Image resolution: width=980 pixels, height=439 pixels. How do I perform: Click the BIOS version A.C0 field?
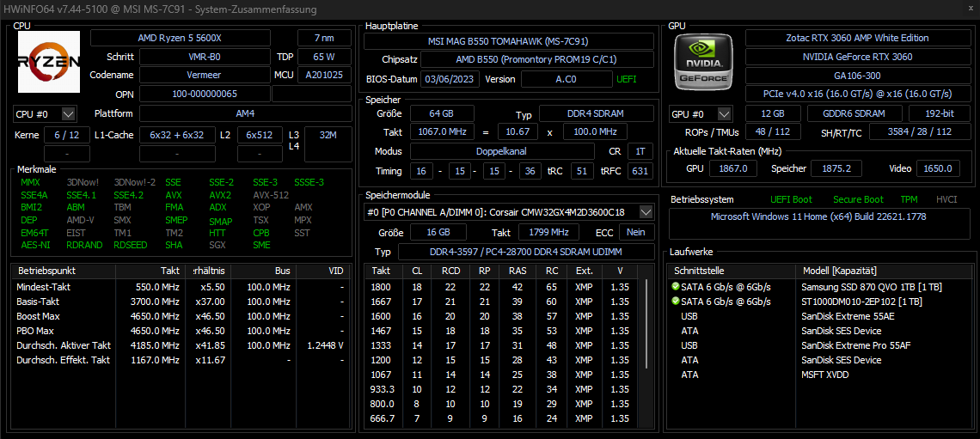[x=567, y=79]
